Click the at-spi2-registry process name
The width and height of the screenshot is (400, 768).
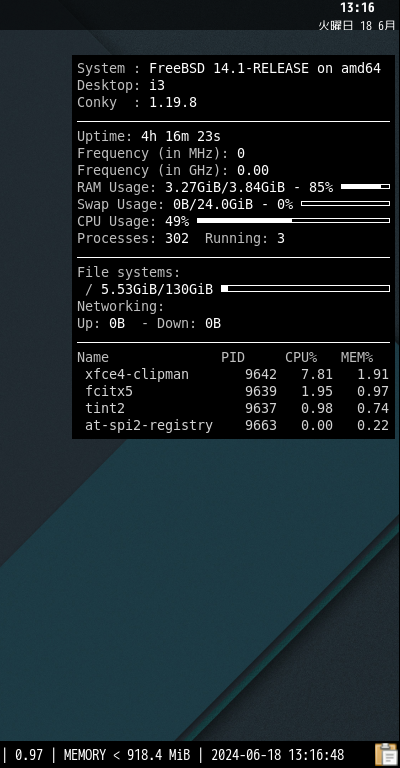[x=149, y=426]
